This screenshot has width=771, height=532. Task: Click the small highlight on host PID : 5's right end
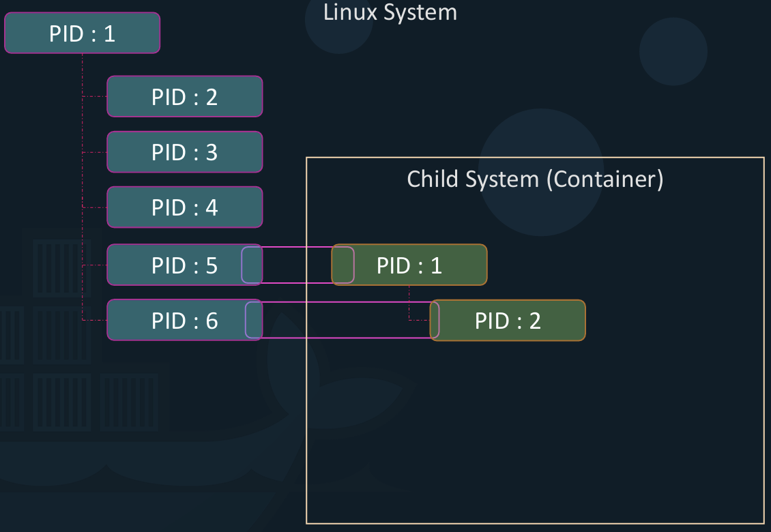[252, 265]
